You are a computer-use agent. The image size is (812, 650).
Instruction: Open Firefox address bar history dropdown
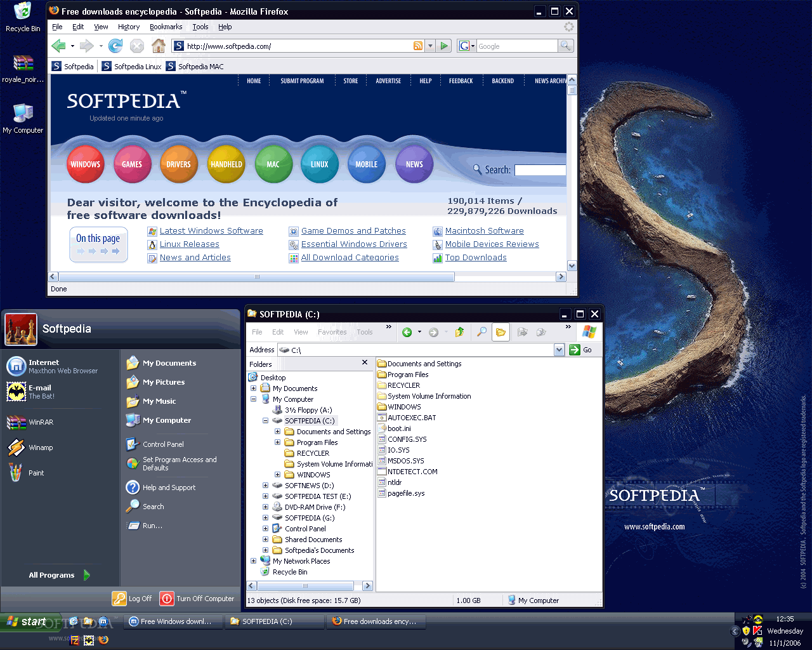point(430,46)
